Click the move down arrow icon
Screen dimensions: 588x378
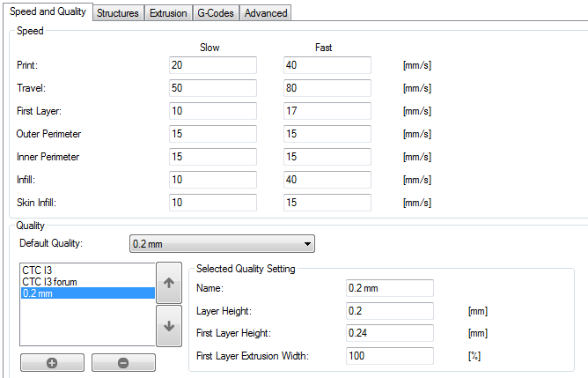pyautogui.click(x=167, y=326)
